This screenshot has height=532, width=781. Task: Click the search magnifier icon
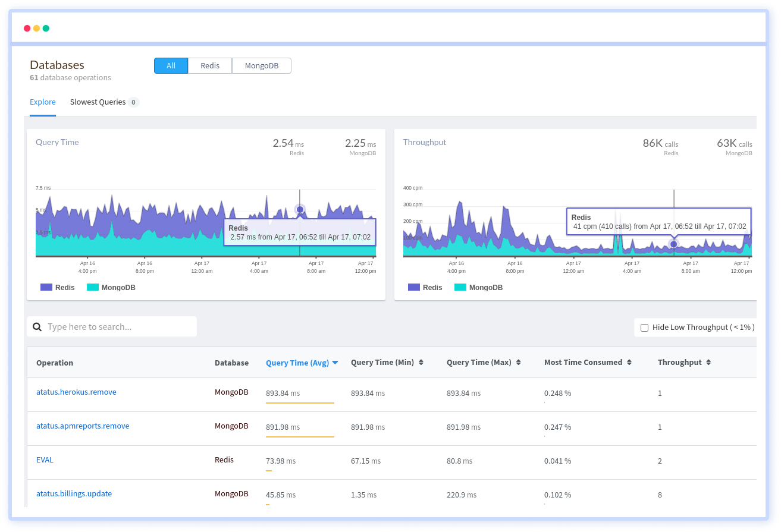tap(37, 326)
